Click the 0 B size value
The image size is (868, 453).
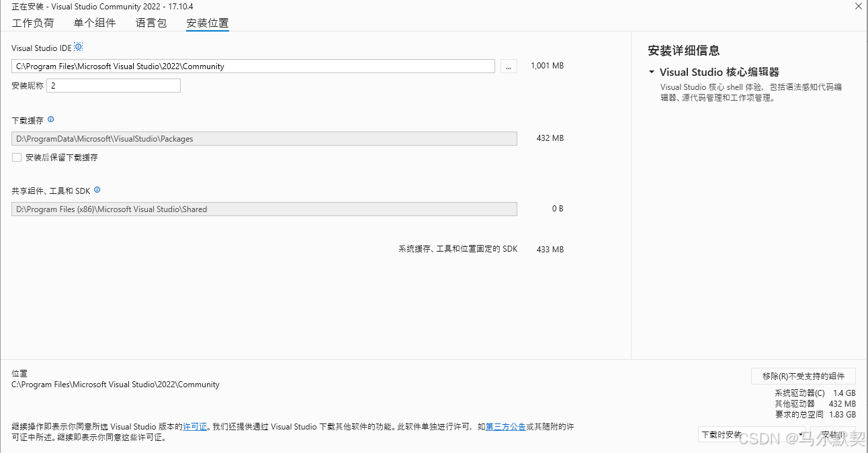click(558, 209)
